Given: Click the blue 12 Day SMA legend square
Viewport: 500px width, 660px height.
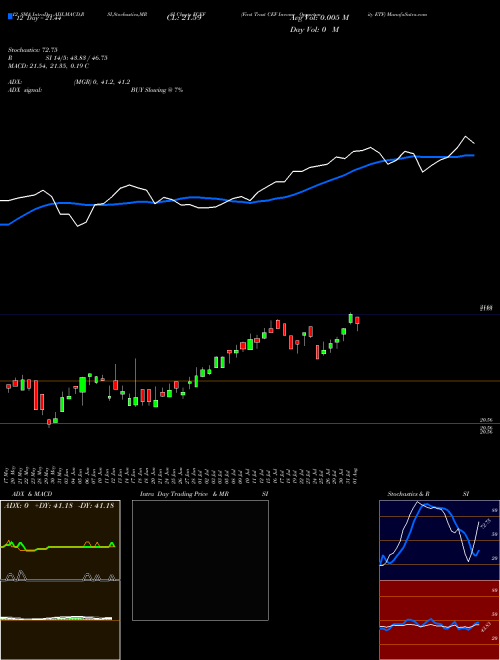Looking at the screenshot, I should 10,16.
